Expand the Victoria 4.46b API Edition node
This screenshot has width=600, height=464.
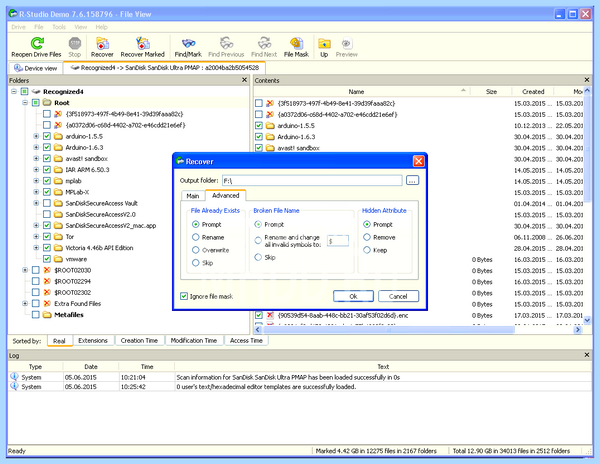pyautogui.click(x=36, y=248)
